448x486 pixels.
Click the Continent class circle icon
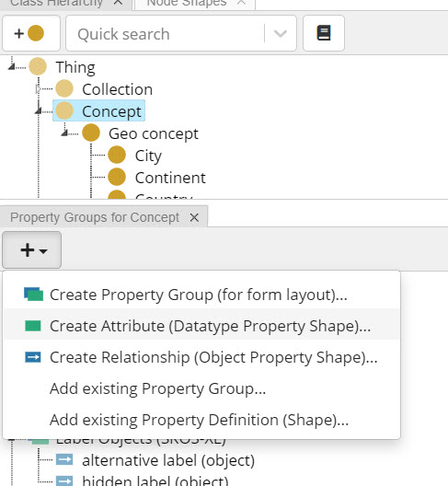[117, 177]
